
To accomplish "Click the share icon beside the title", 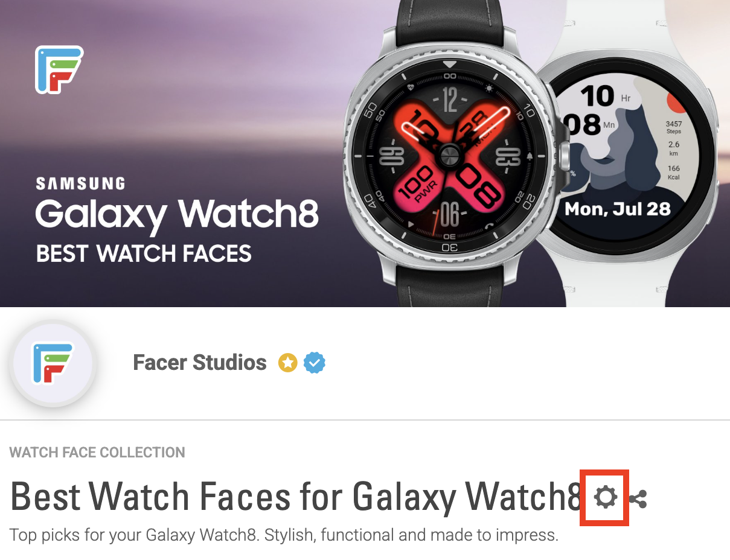I will (x=638, y=499).
